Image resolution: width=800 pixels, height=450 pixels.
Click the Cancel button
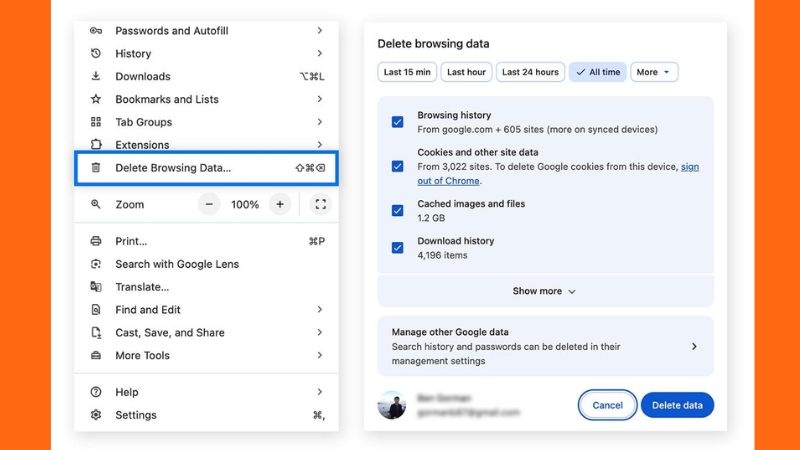607,405
